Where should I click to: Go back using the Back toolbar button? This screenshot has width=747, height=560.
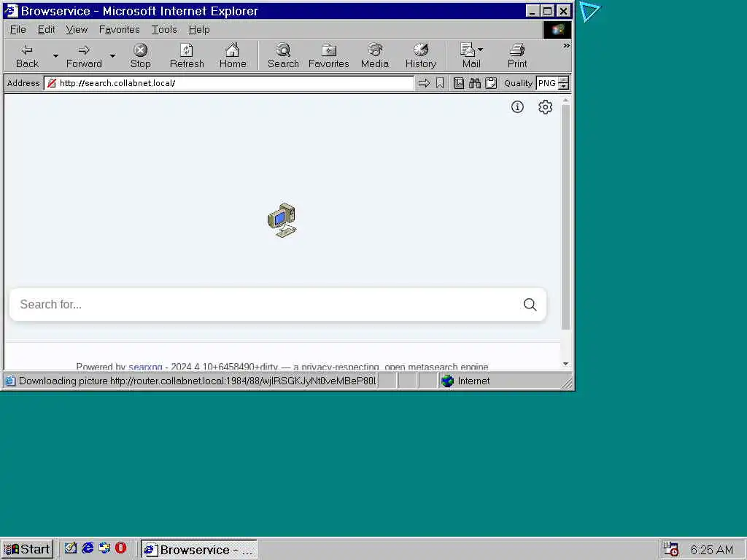27,56
